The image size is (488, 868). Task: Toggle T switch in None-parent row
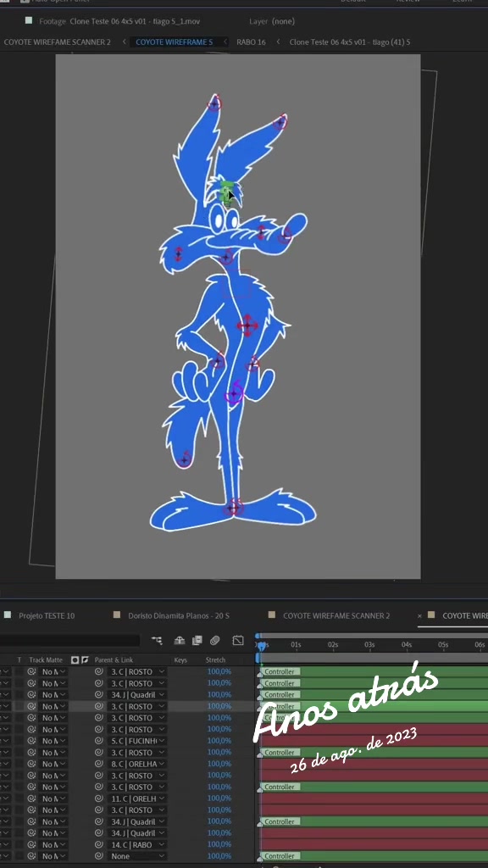[19, 856]
